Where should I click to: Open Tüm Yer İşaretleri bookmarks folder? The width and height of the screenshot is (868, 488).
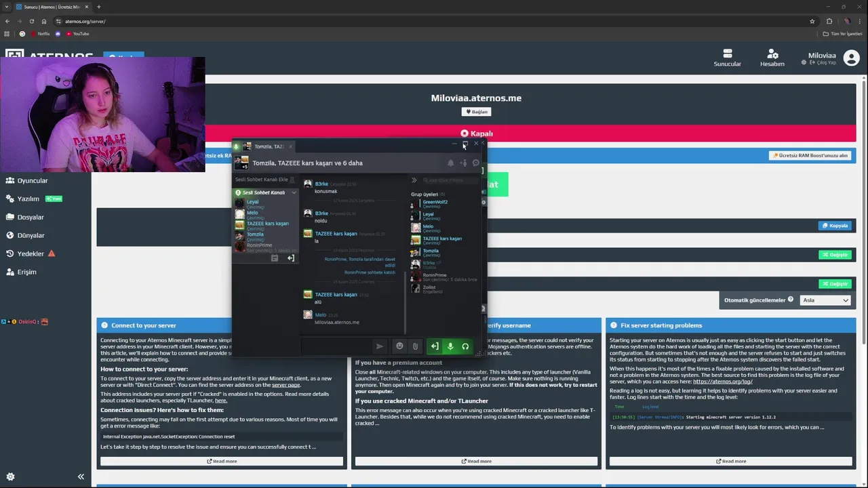[842, 33]
